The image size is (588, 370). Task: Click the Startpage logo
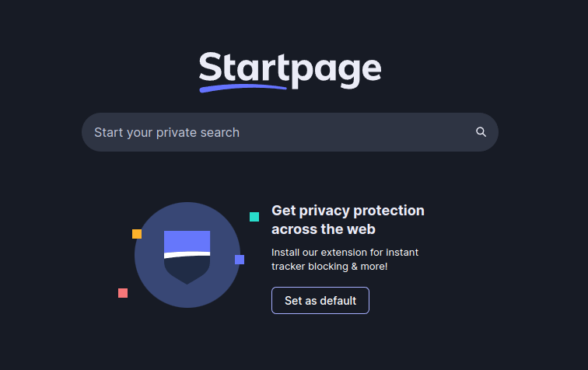[x=290, y=72]
